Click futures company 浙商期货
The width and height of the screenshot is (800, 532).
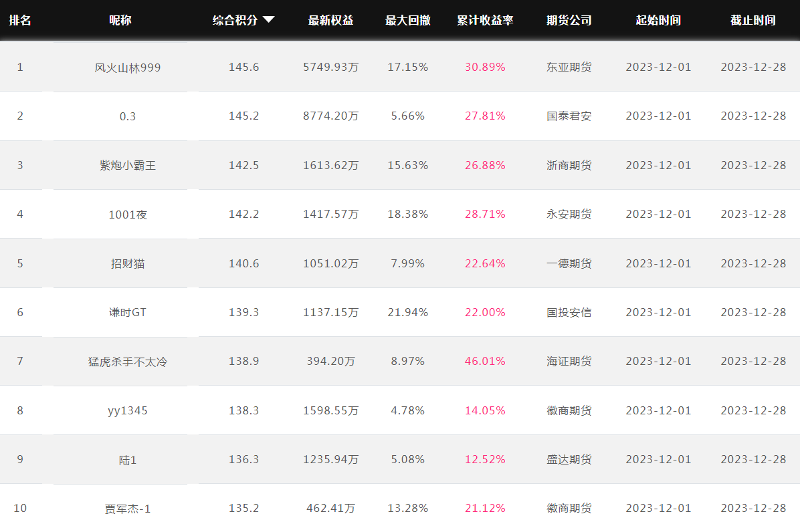[x=569, y=165]
